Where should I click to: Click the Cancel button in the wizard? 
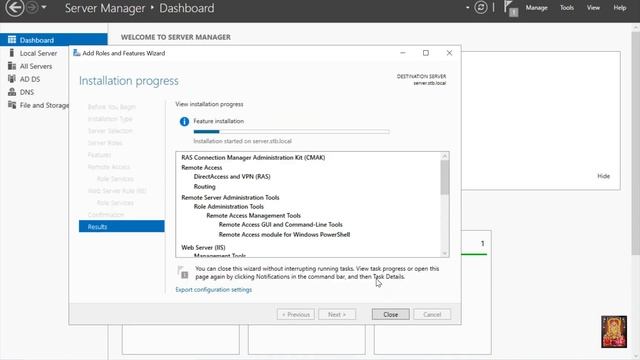pyautogui.click(x=432, y=314)
